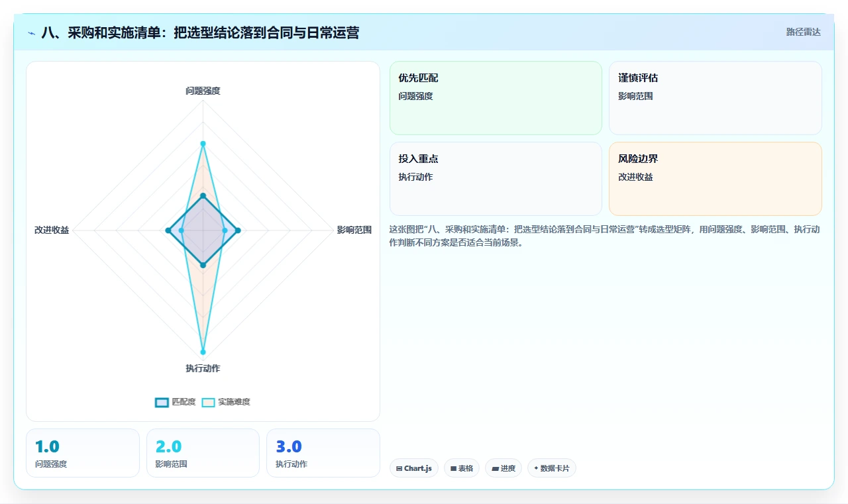Click the 路径雷达 label in the header
This screenshot has height=504, width=848.
click(804, 32)
